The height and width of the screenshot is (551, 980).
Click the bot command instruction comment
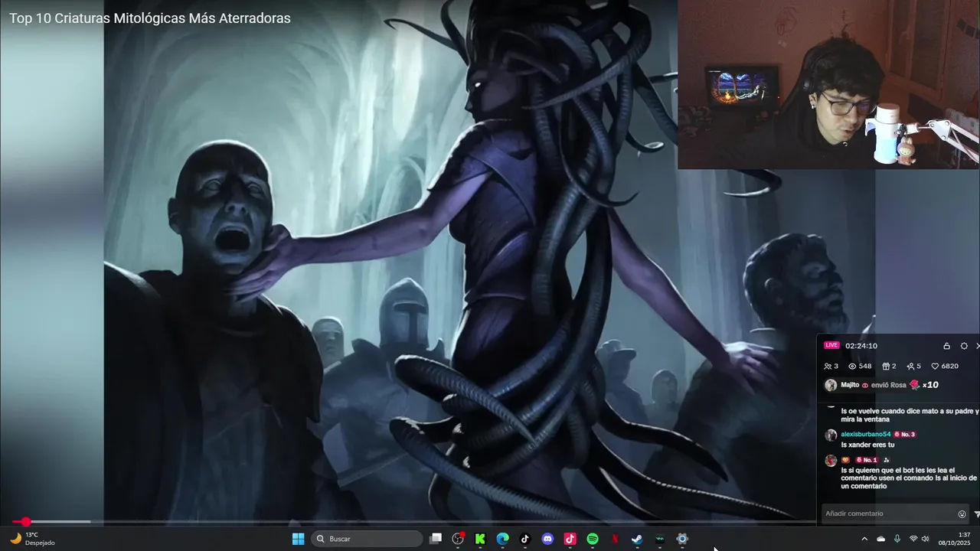coord(909,478)
